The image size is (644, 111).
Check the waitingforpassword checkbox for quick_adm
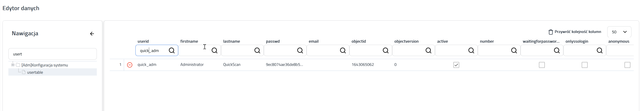541,65
